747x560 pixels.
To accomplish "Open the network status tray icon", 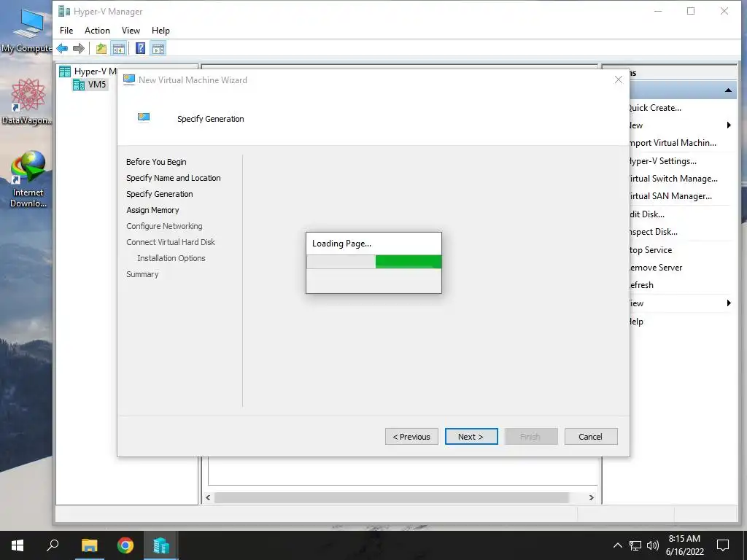I will coord(635,545).
